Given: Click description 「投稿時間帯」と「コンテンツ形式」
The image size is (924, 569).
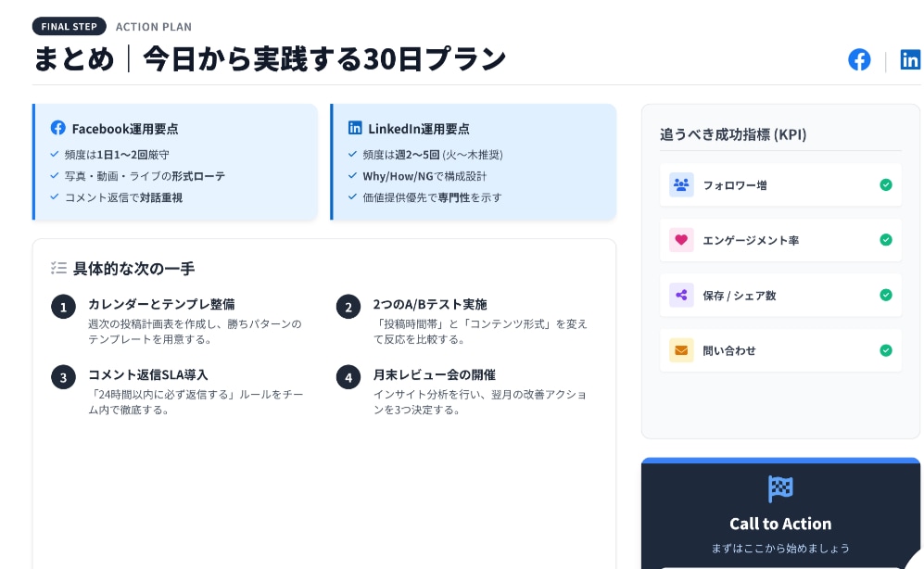Looking at the screenshot, I should (x=480, y=331).
